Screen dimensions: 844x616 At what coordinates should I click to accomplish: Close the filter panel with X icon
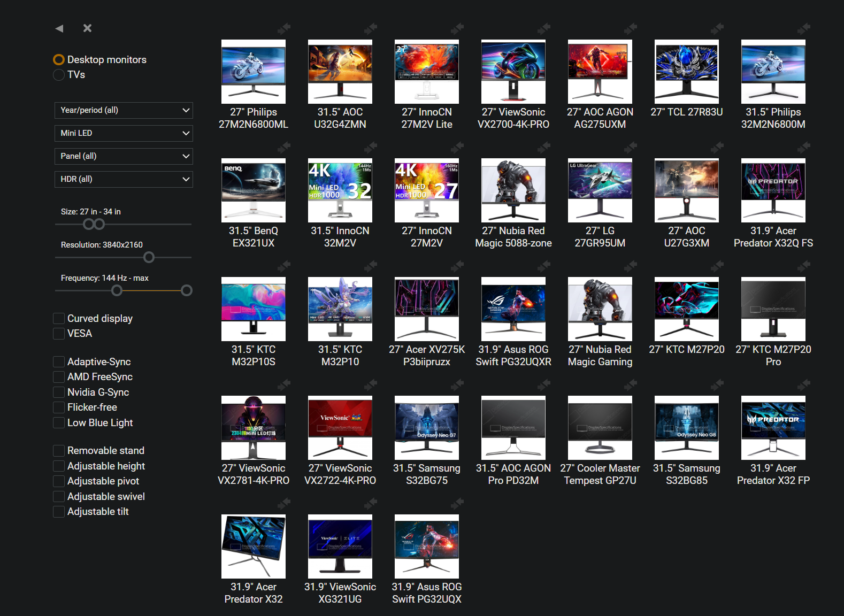[88, 28]
